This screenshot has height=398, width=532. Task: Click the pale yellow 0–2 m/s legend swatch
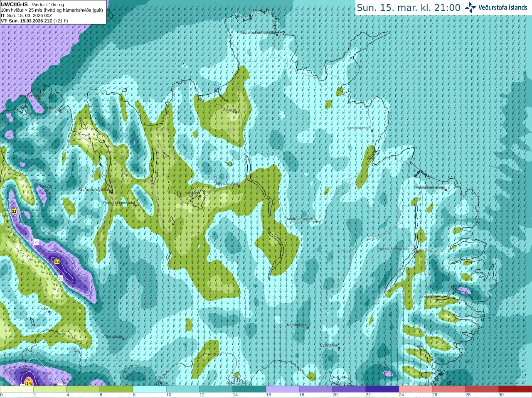[x=17, y=389]
